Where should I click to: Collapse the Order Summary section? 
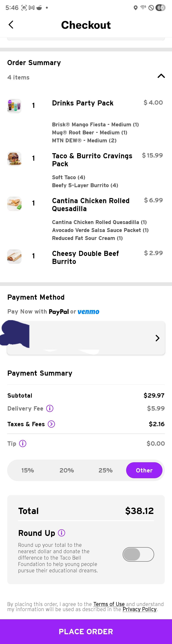click(x=161, y=76)
